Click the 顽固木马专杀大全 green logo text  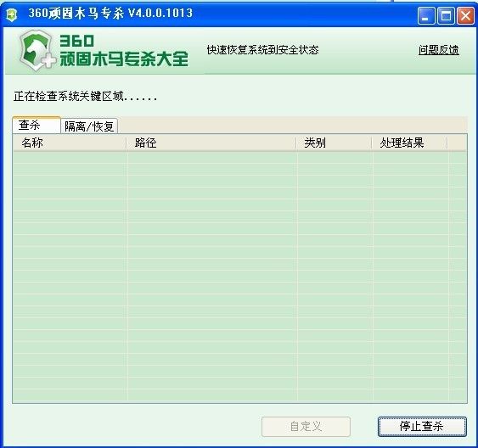click(124, 59)
